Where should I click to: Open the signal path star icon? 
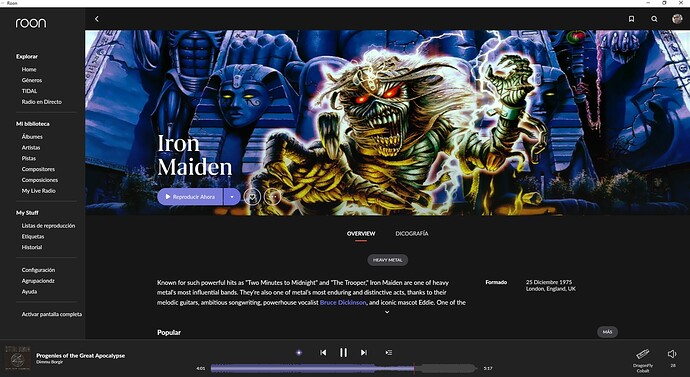[x=299, y=352]
